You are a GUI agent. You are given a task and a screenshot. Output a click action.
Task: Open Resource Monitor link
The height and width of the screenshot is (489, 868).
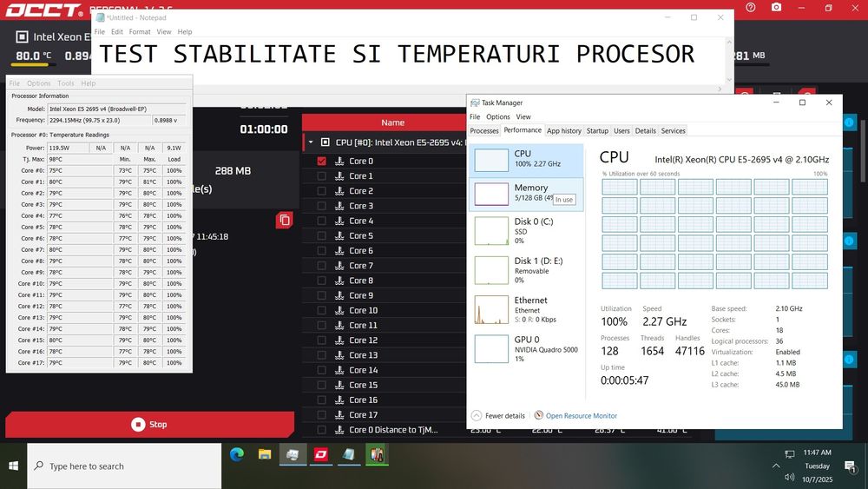[x=582, y=415]
